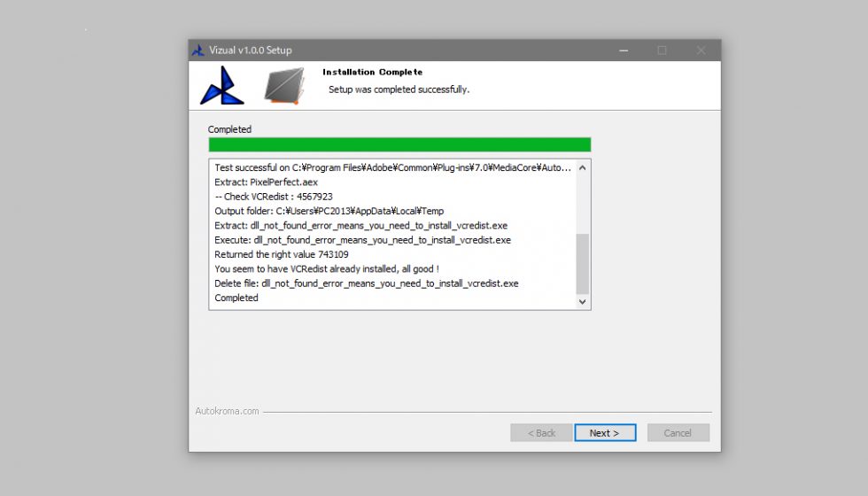Close the Vizual Setup window
This screenshot has width=868, height=496.
pyautogui.click(x=701, y=50)
